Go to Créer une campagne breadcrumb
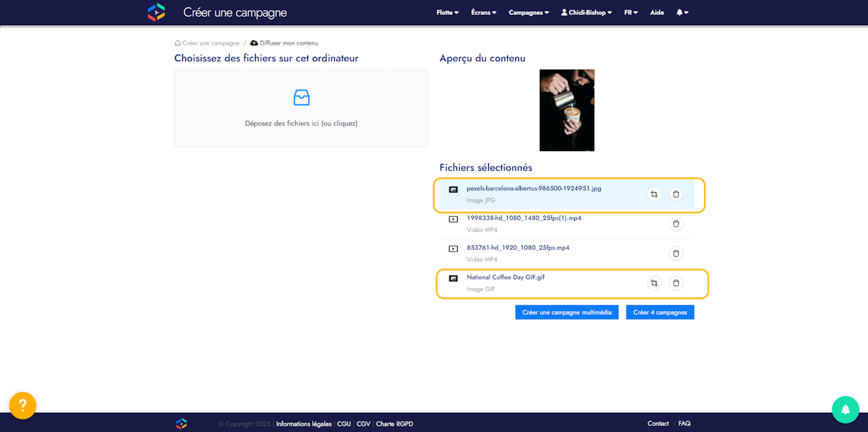This screenshot has width=868, height=432. point(210,43)
